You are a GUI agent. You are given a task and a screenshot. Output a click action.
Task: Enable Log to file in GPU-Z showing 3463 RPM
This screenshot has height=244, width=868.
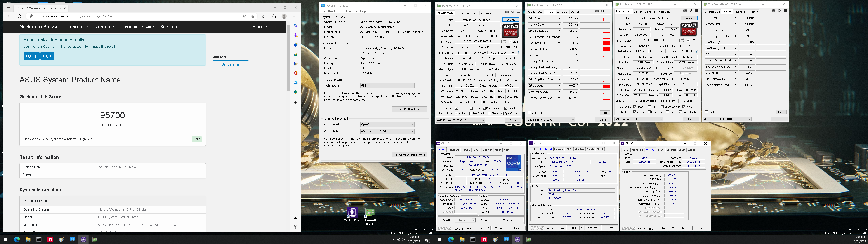click(x=530, y=113)
